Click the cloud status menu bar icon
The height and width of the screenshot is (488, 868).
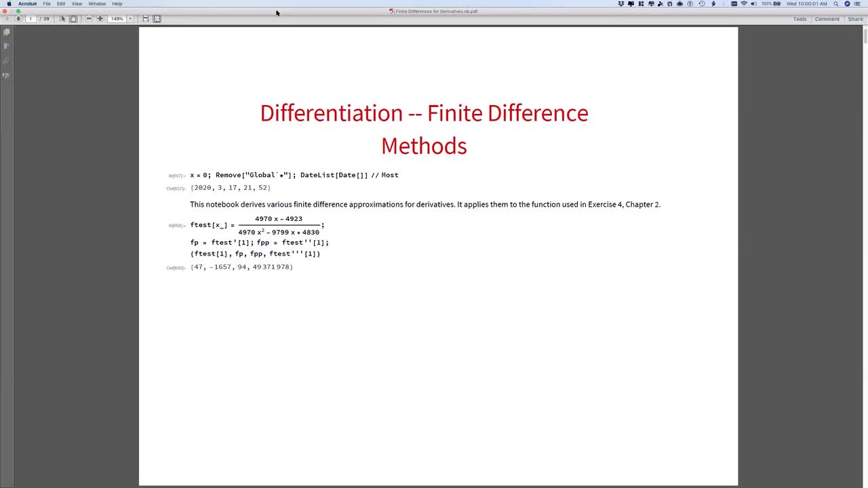pyautogui.click(x=679, y=3)
